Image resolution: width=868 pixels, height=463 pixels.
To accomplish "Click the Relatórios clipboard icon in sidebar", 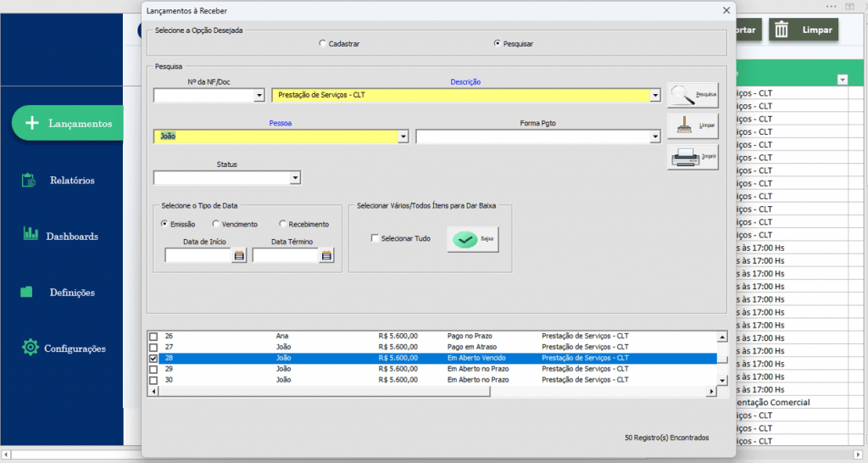I will click(28, 180).
